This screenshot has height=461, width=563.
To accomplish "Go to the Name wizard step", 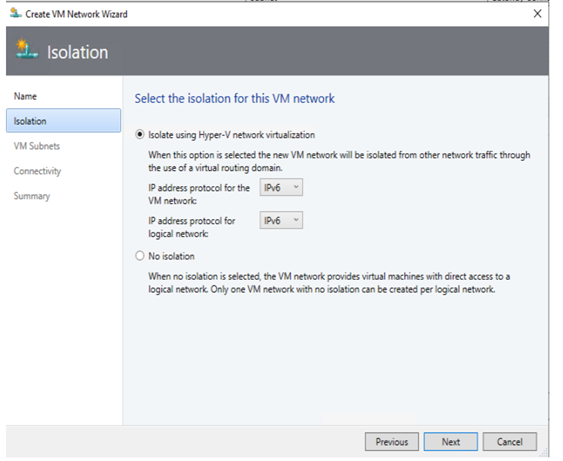I will coord(25,96).
